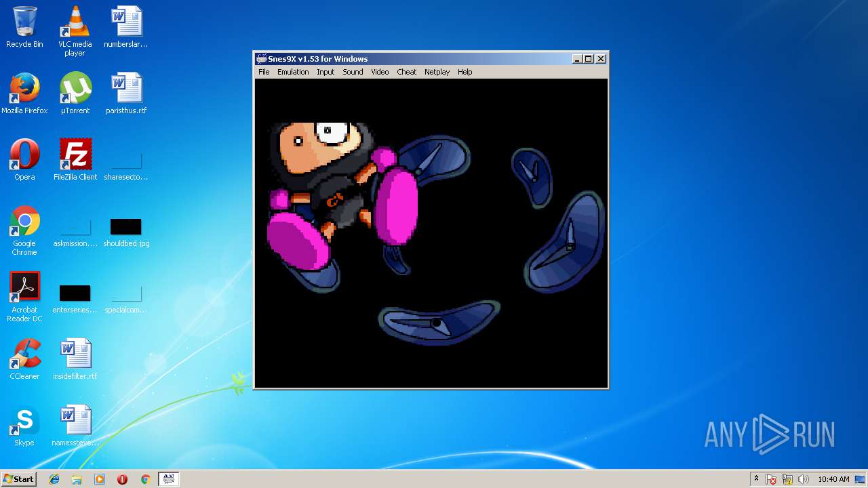The width and height of the screenshot is (868, 488).
Task: Click the 10:40 AM system clock
Action: click(x=833, y=479)
